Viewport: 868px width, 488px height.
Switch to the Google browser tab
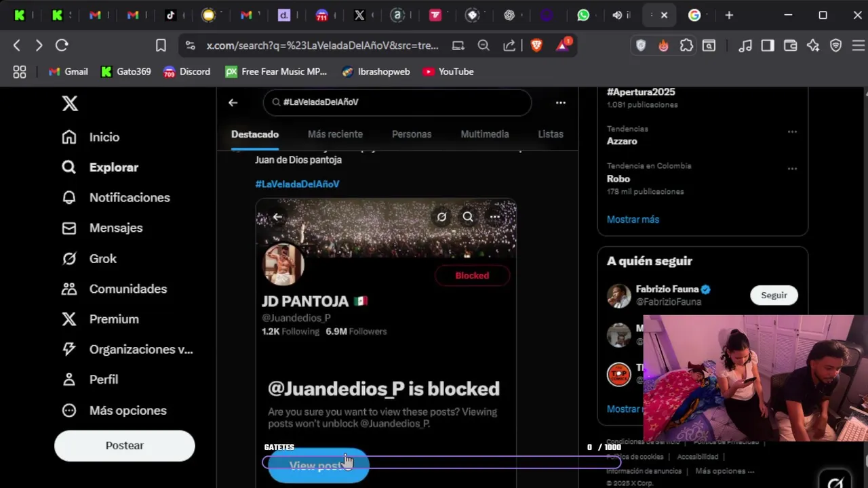[x=694, y=15]
